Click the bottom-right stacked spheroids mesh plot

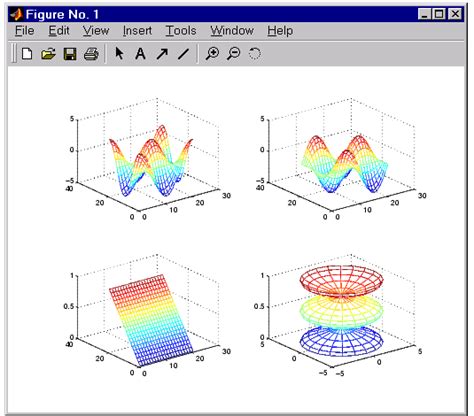tap(341, 311)
